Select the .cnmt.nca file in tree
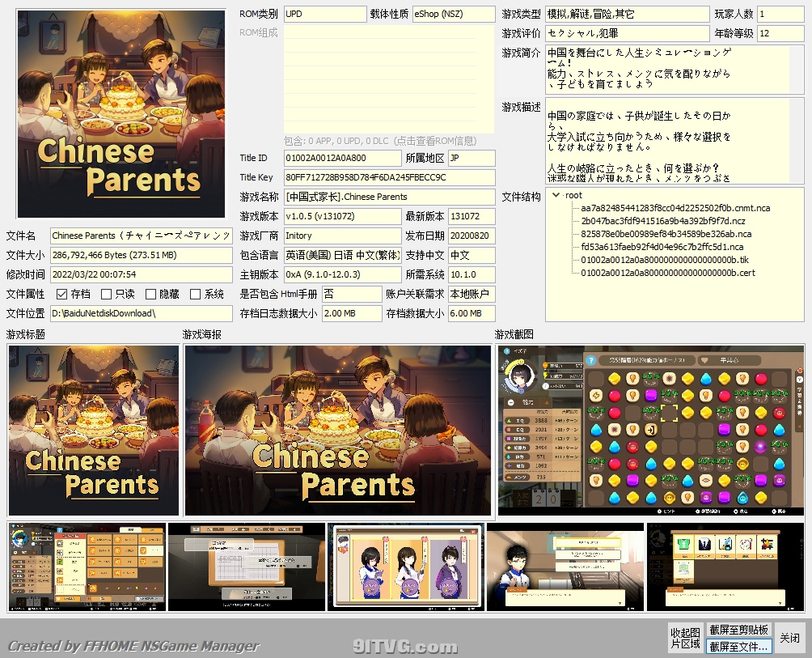 (675, 208)
